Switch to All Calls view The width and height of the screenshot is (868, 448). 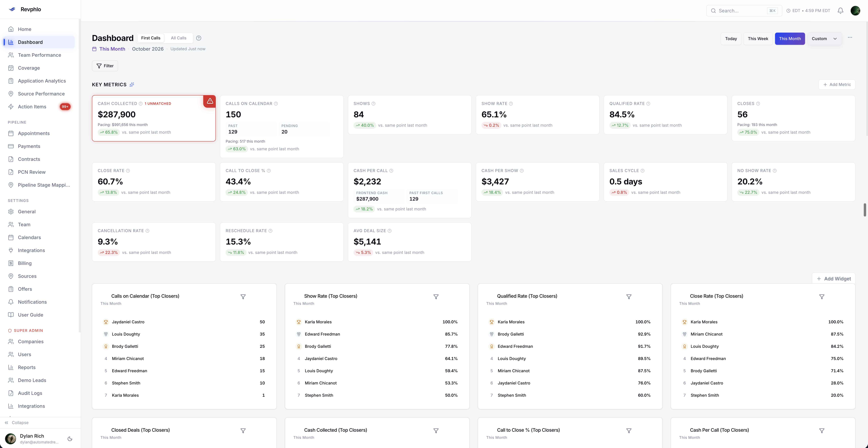point(178,38)
